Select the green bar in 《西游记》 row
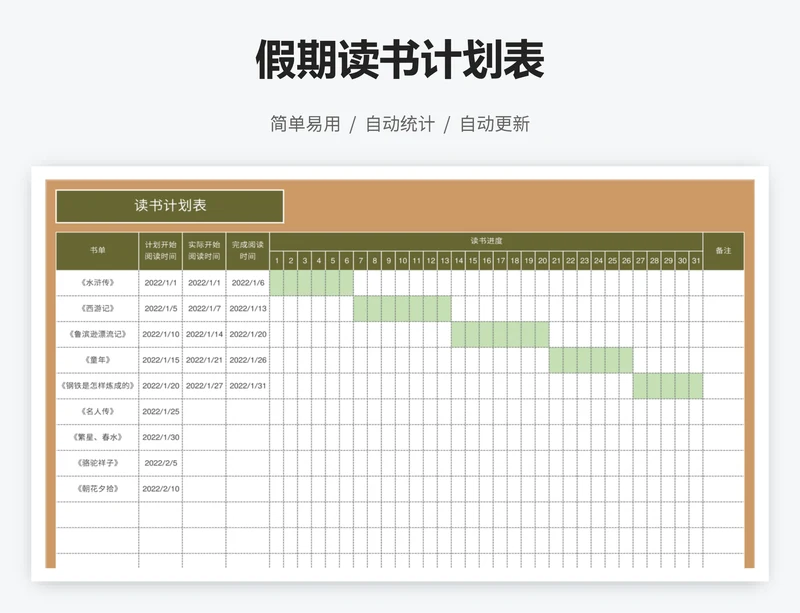The image size is (800, 613). [x=402, y=309]
